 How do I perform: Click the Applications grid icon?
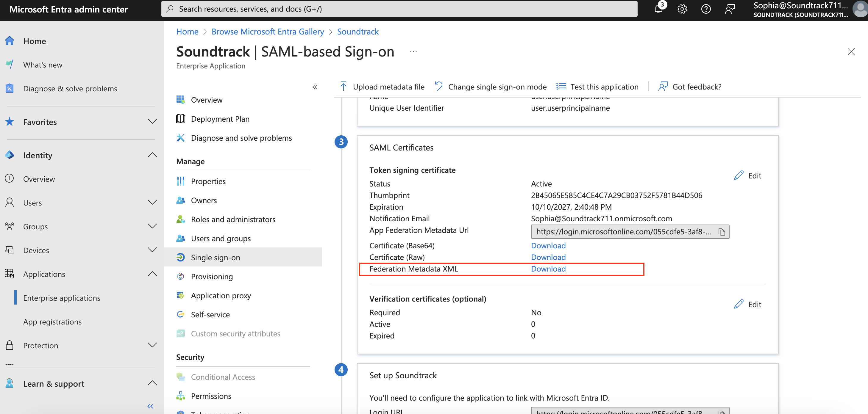[10, 274]
